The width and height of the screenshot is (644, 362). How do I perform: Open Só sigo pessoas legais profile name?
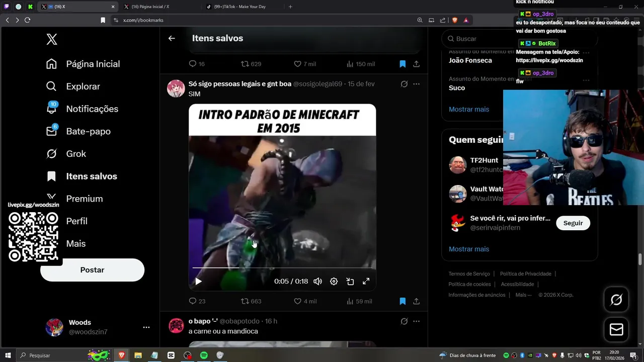point(240,84)
